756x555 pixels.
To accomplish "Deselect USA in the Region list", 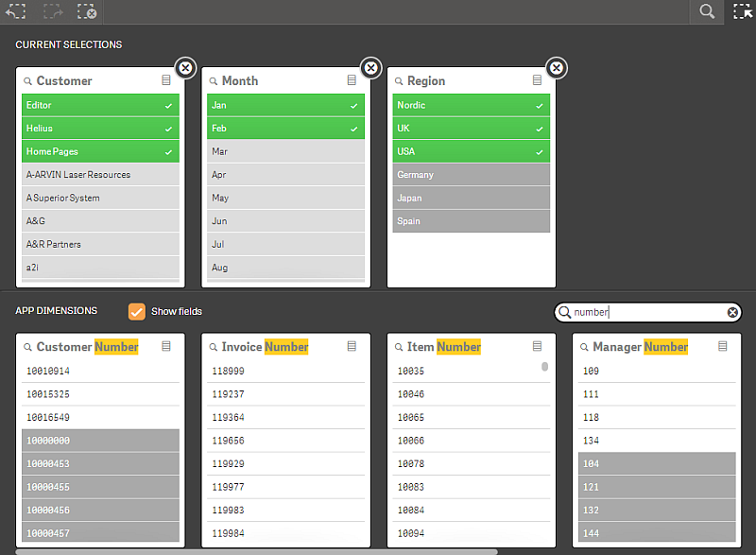I will 471,151.
